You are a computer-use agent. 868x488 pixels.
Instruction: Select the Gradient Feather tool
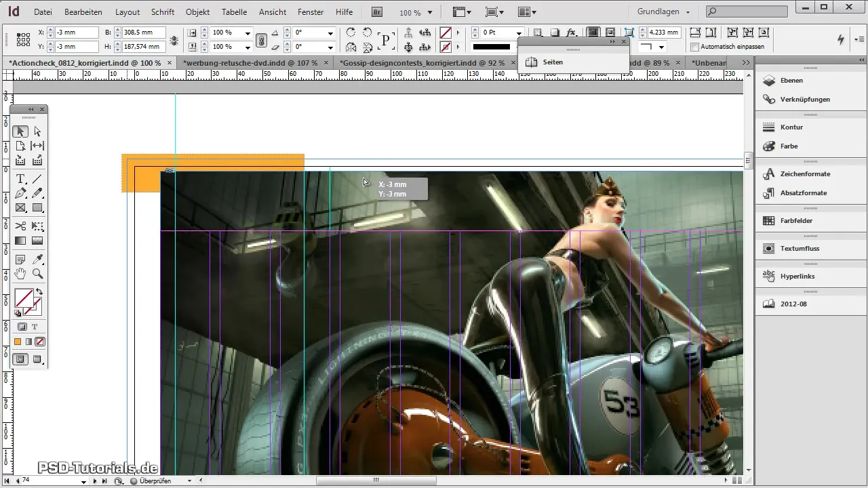tap(37, 241)
